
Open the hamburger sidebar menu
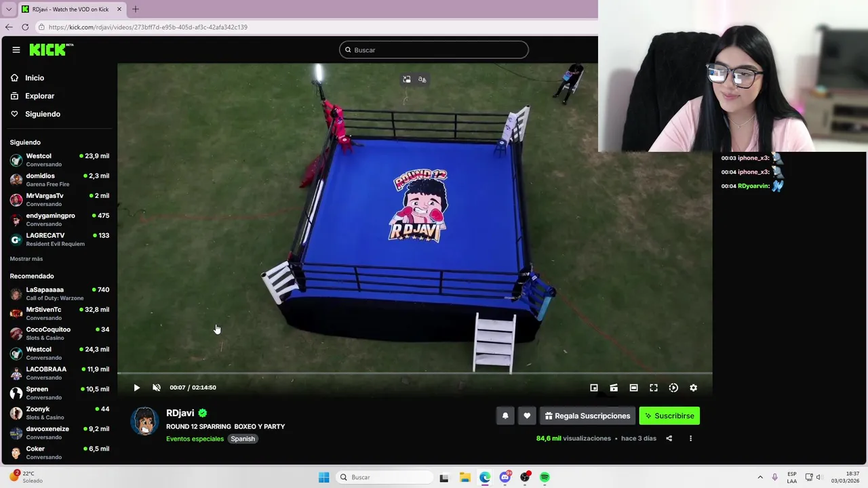point(16,49)
